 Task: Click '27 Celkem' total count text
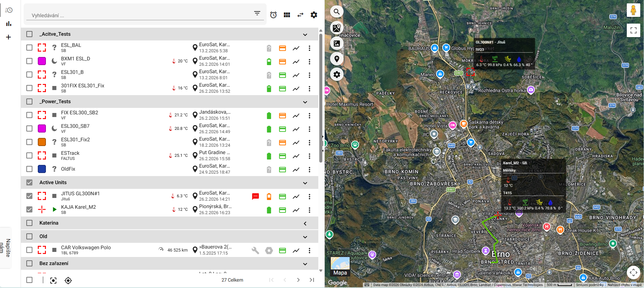(x=232, y=280)
